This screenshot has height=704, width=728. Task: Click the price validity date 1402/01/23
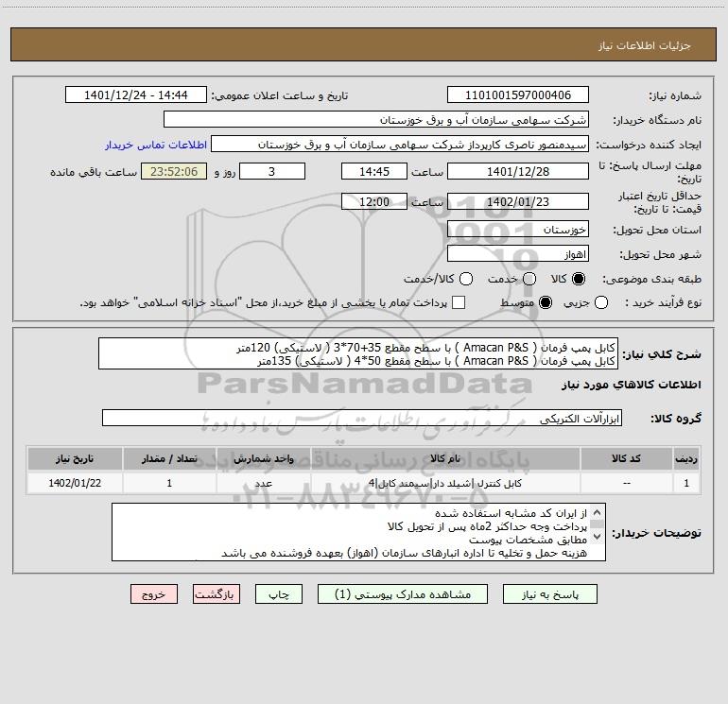[x=518, y=202]
